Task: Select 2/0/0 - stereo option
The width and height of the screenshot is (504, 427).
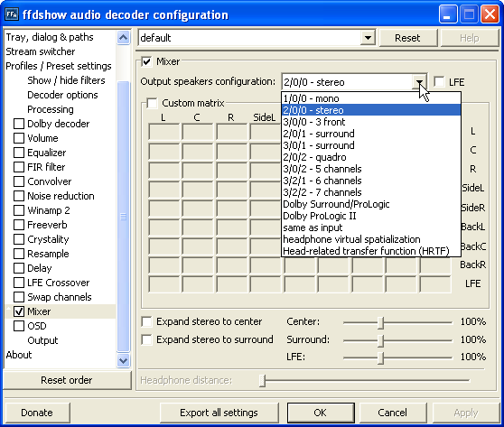Action: pos(371,110)
